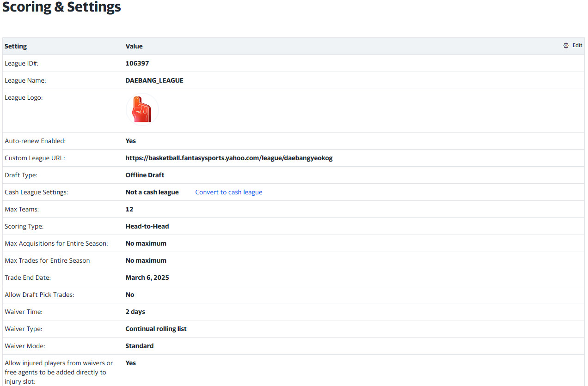Click the Setting column header
Viewport: 588px width, 386px height.
coord(16,46)
